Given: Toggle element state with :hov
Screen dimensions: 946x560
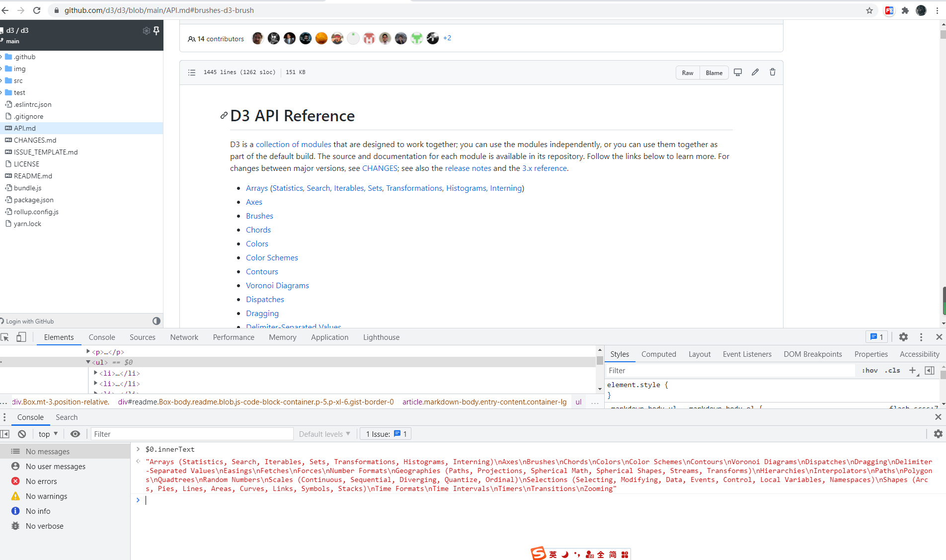Looking at the screenshot, I should (x=870, y=371).
